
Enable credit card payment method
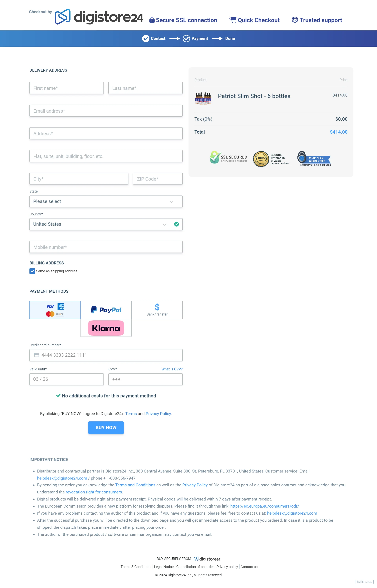54,310
